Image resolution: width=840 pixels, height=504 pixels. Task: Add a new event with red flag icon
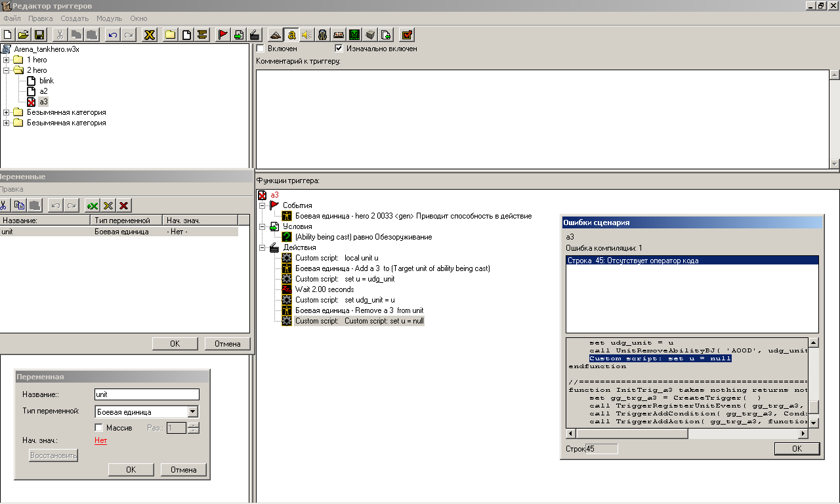pos(223,35)
